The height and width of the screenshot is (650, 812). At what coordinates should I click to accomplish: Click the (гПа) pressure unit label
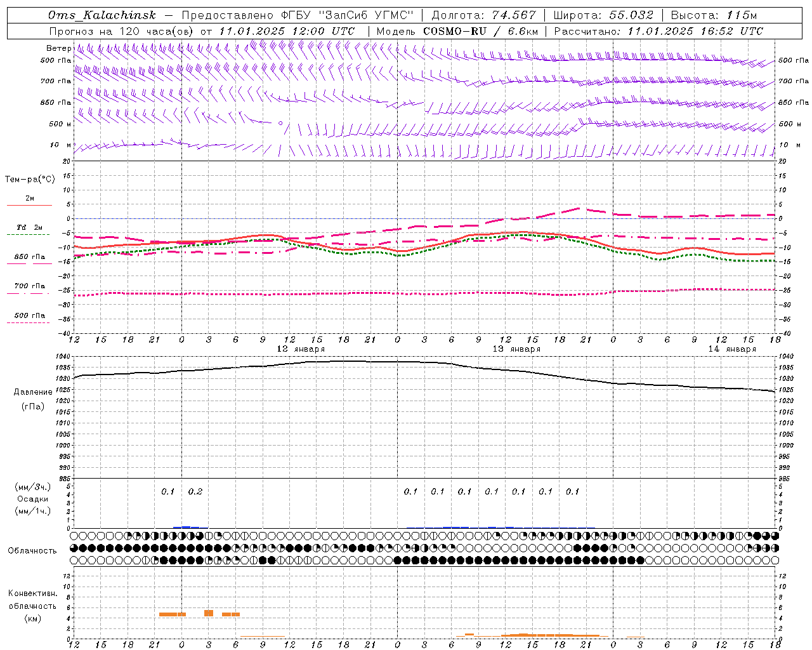click(x=33, y=407)
